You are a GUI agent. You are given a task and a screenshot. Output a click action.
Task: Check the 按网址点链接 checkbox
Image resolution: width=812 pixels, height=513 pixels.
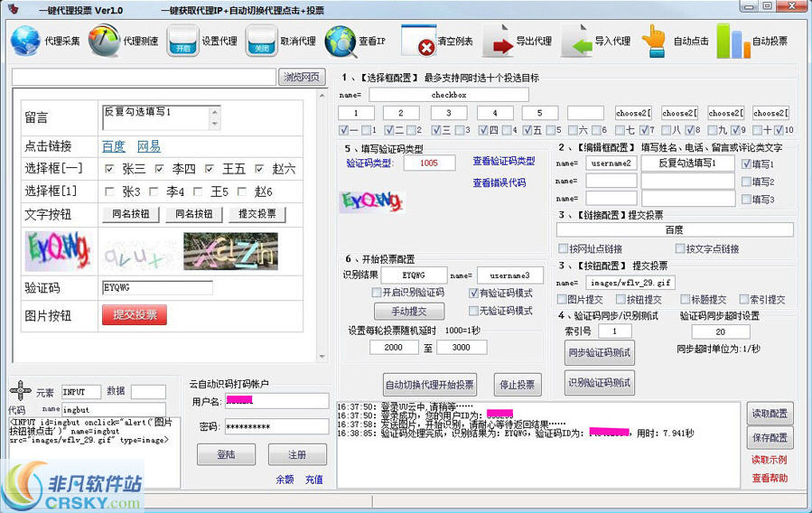click(x=563, y=248)
